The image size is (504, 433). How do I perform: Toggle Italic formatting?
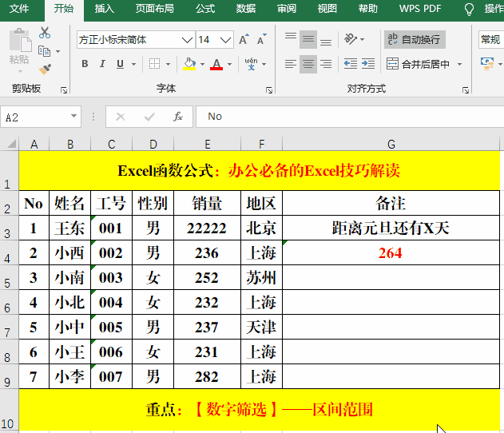[x=102, y=64]
